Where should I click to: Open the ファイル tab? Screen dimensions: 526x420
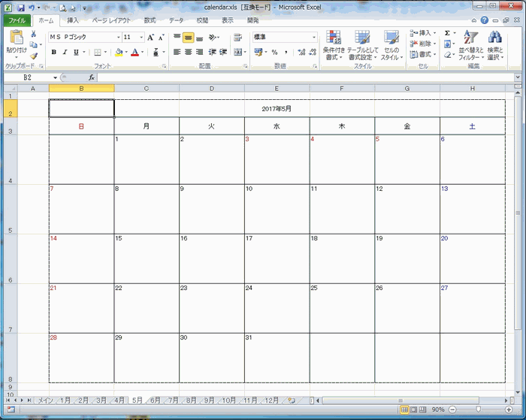(17, 20)
